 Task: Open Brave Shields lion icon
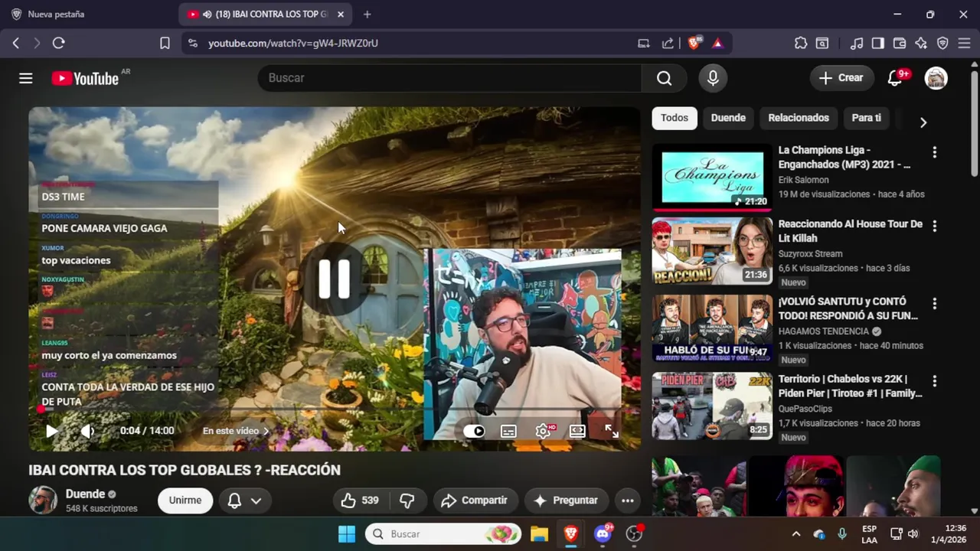click(x=694, y=44)
